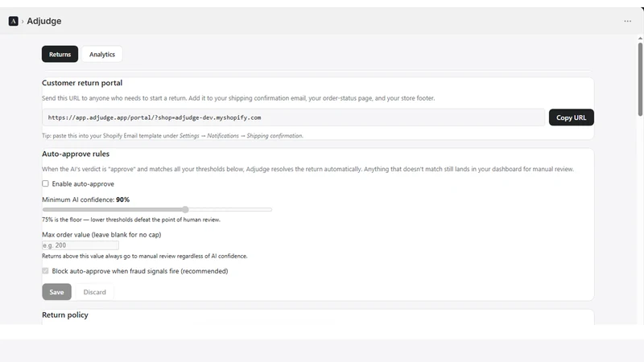This screenshot has width=644, height=362.
Task: Discard auto-approve rule changes
Action: (94, 292)
